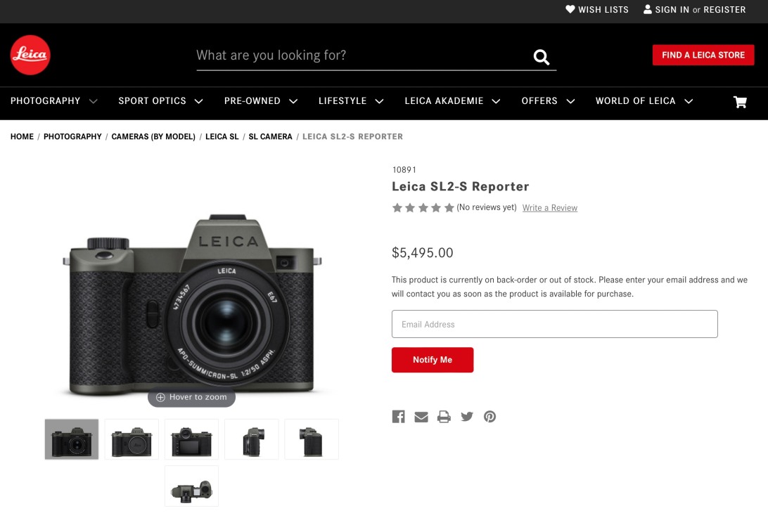Share product on Pinterest

point(490,417)
